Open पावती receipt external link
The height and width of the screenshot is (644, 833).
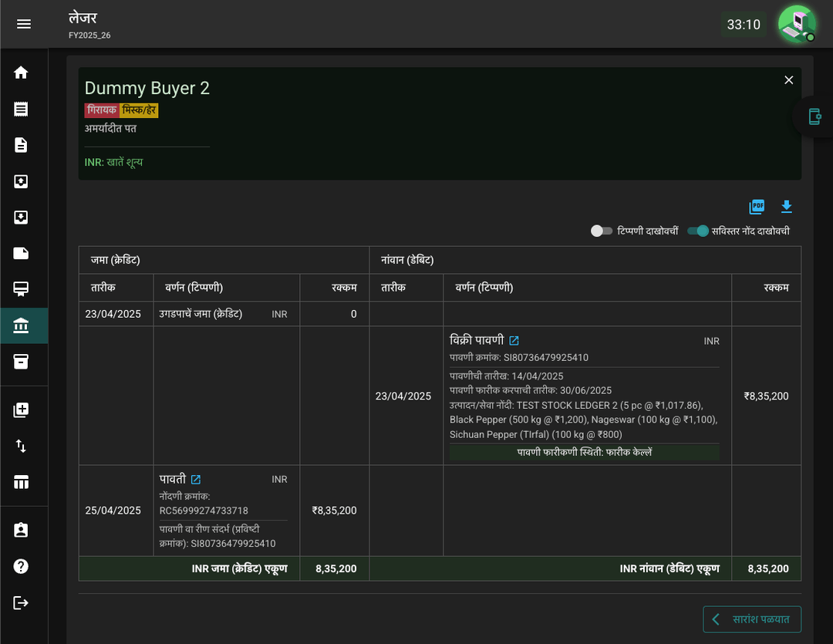tap(195, 479)
